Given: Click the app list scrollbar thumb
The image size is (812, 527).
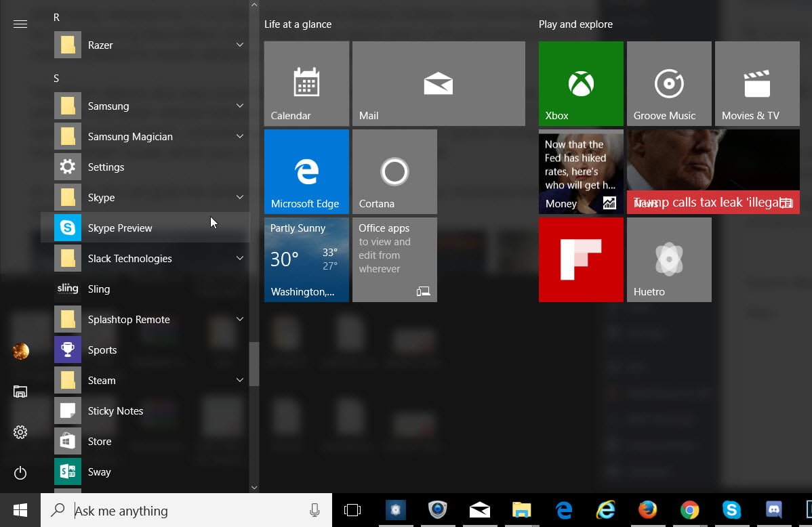Looking at the screenshot, I should (x=253, y=364).
